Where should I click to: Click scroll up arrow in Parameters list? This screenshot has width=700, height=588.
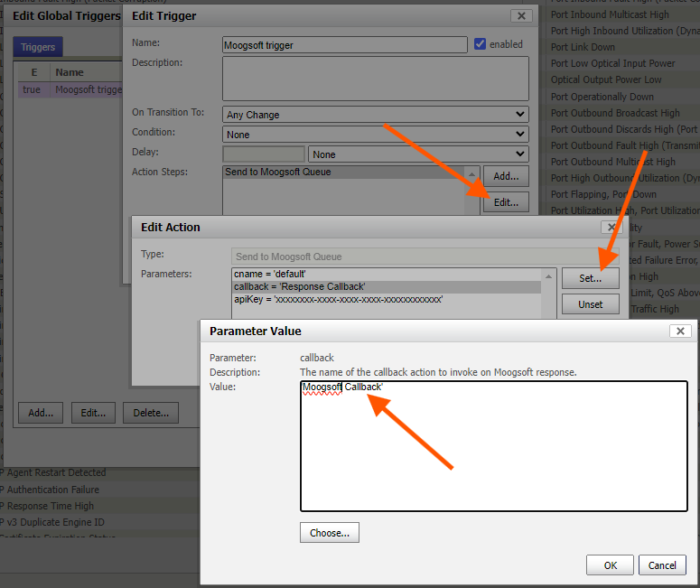[x=548, y=276]
